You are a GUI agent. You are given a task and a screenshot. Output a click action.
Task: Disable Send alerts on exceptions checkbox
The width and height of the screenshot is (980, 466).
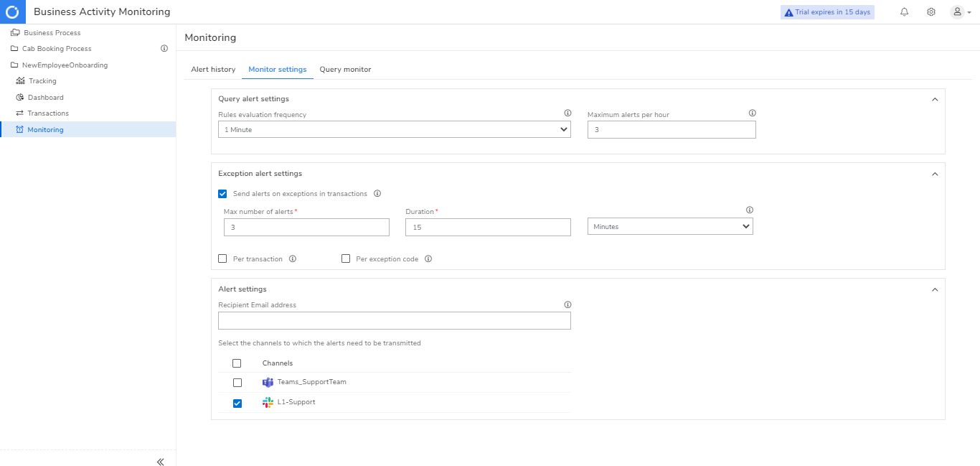(222, 194)
